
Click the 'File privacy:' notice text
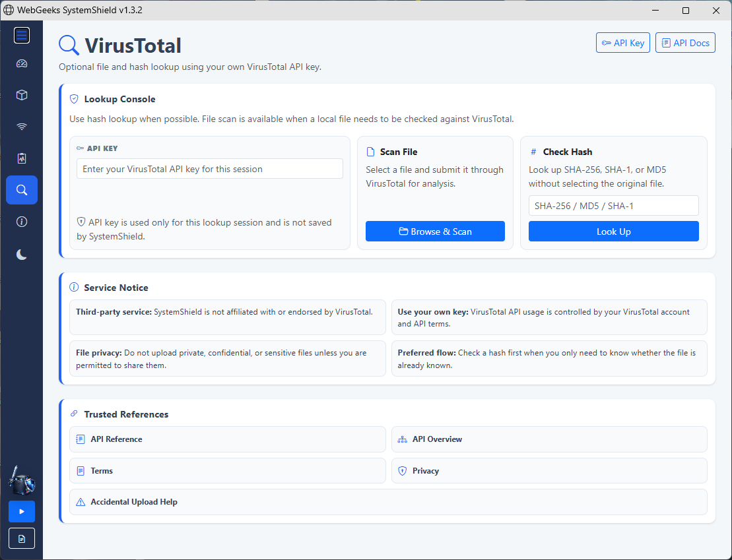(x=99, y=353)
